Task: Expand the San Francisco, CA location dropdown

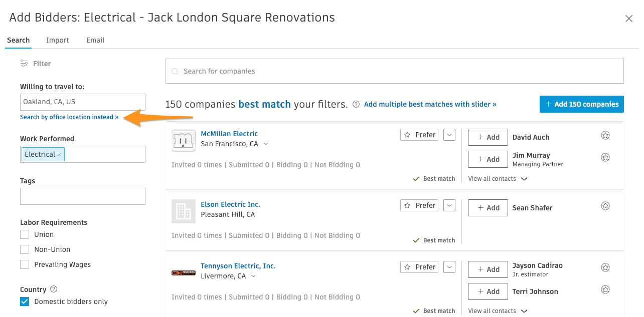Action: tap(266, 143)
